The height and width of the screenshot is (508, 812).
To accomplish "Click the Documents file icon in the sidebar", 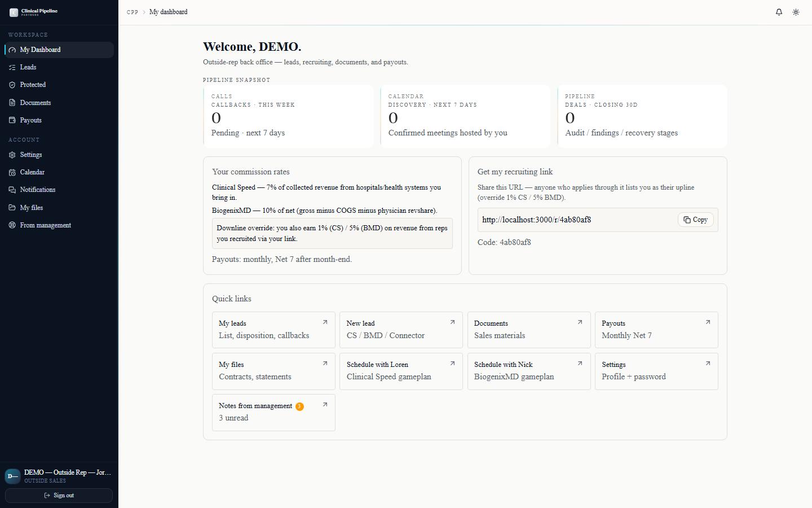I will 12,103.
